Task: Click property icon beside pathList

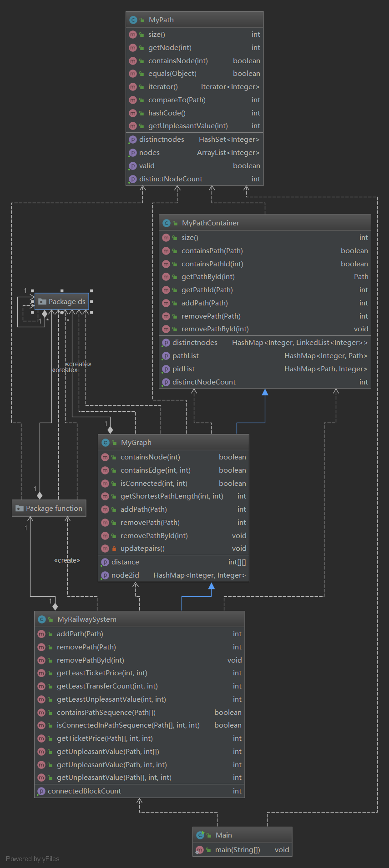Action: coord(166,356)
